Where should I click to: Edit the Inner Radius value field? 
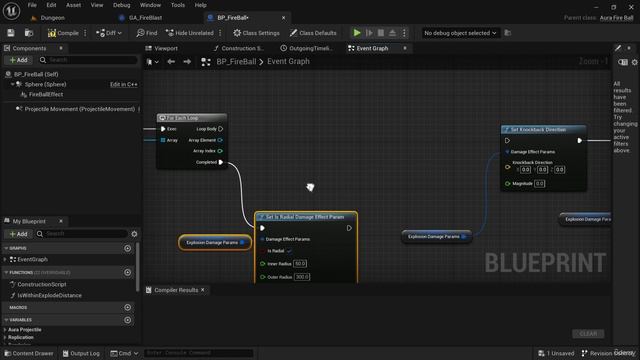(300, 264)
